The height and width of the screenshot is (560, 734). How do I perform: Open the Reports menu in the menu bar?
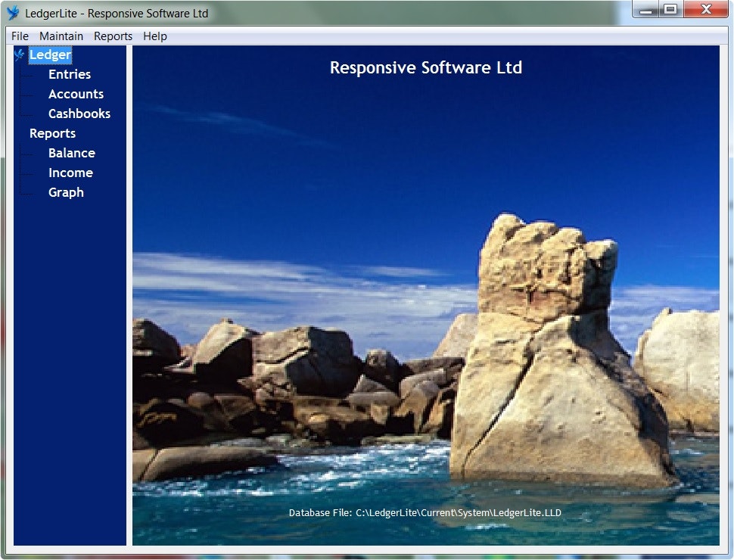point(112,36)
